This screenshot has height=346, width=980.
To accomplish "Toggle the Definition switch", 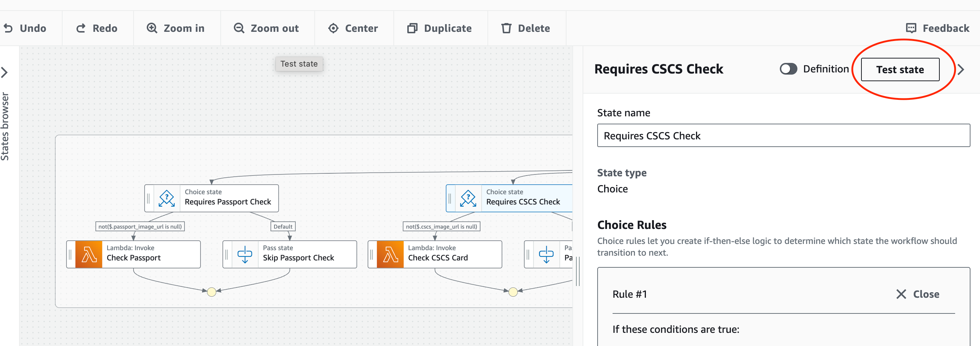I will pyautogui.click(x=788, y=69).
